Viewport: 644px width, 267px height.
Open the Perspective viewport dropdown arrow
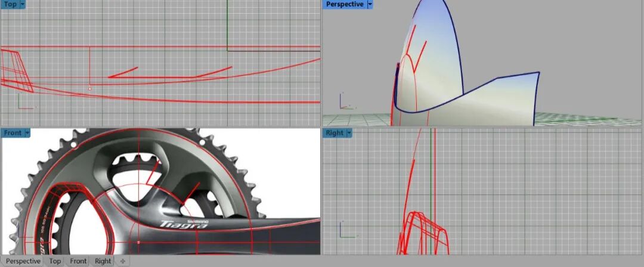[x=370, y=4]
